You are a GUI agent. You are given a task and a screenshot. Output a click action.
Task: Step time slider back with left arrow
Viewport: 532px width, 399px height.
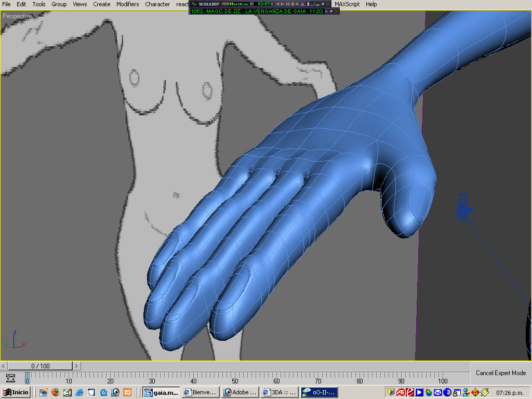click(4, 366)
